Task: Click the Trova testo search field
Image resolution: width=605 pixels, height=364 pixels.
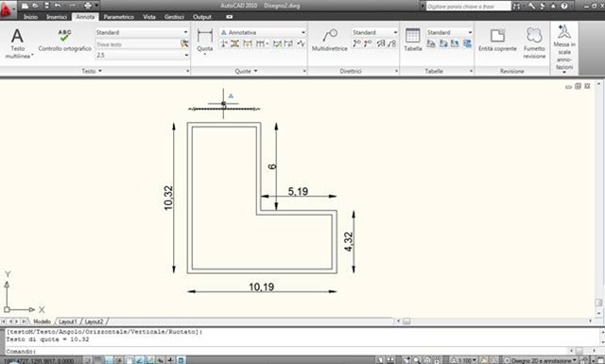Action: coord(138,44)
